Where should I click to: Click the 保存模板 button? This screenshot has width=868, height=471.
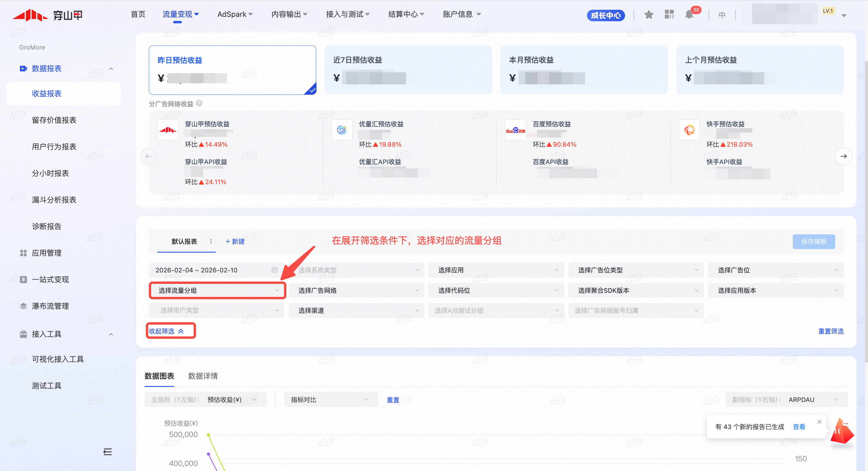tap(813, 242)
